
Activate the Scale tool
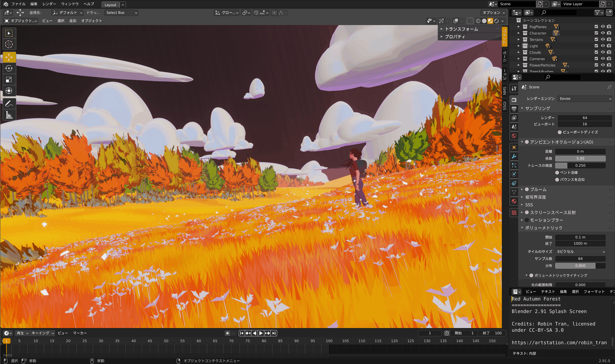coord(9,80)
